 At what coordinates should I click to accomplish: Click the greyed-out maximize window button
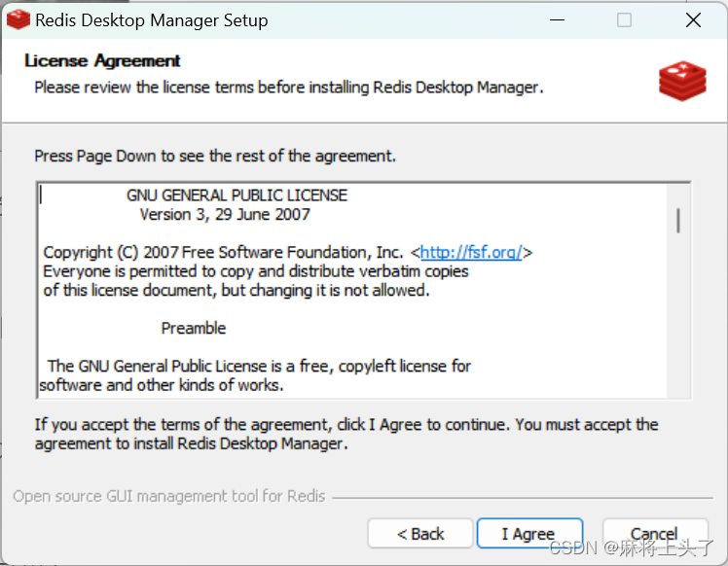[624, 20]
